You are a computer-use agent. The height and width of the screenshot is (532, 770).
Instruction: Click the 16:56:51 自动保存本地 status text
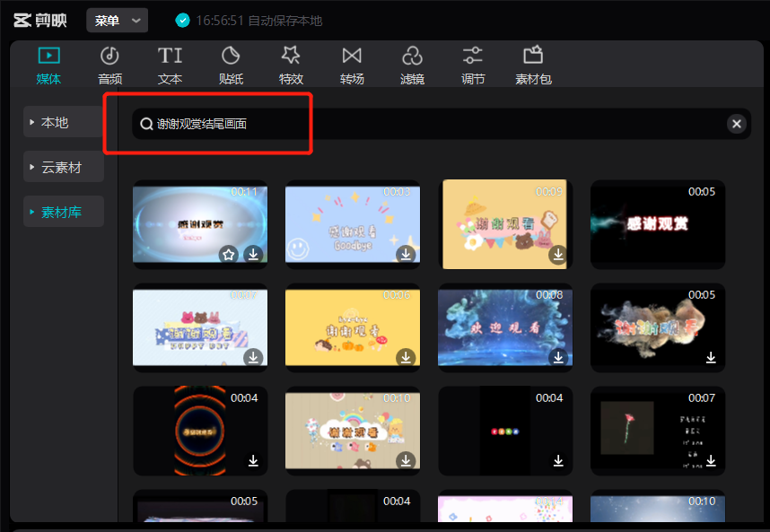(258, 21)
